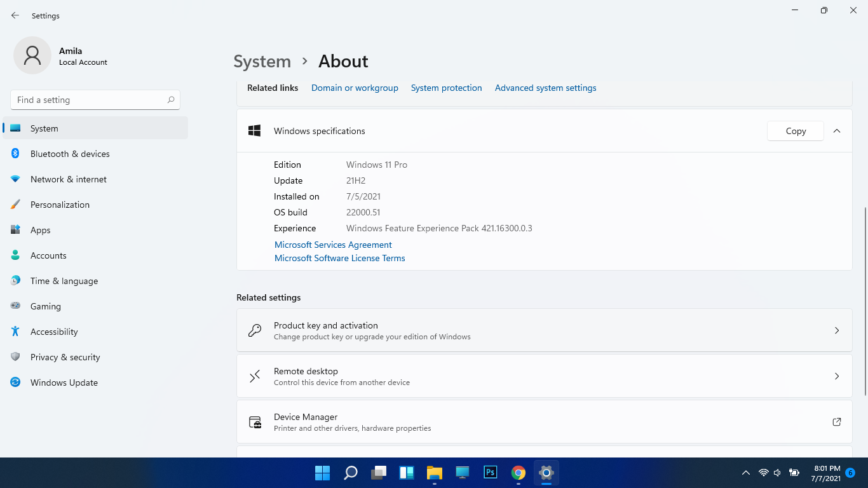Open Personalization settings
Screen dimensions: 868x488
tap(95, 205)
